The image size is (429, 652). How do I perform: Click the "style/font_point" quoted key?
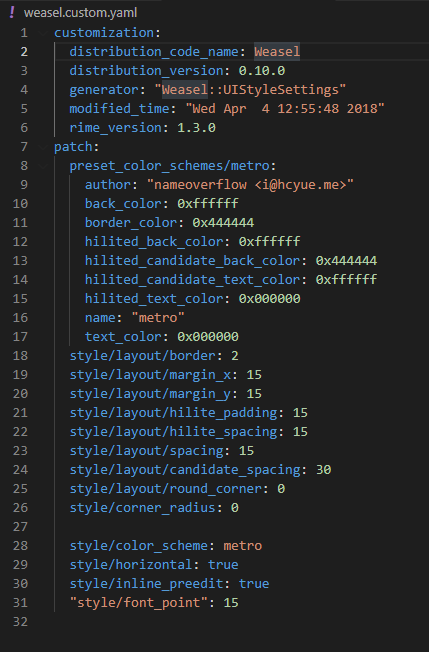(x=138, y=603)
